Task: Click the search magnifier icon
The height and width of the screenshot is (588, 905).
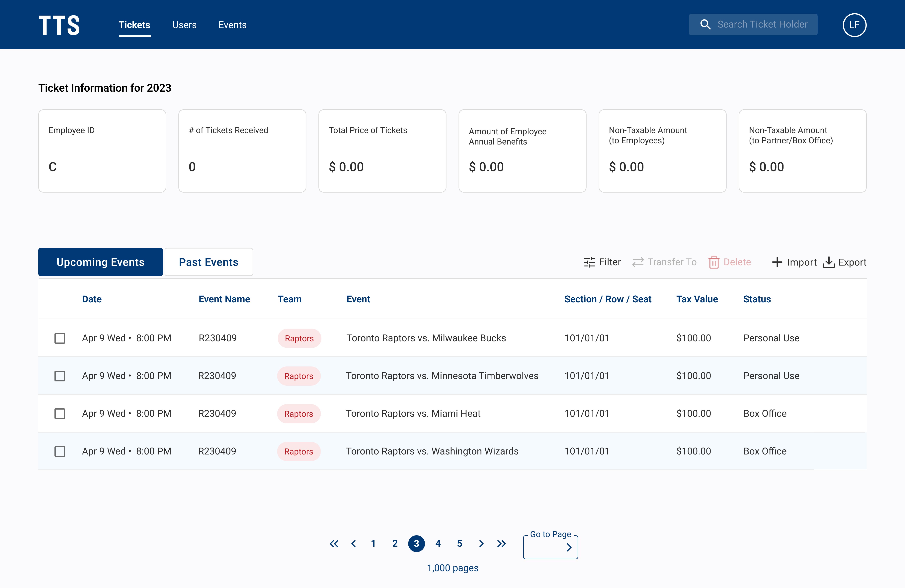Action: [x=705, y=25]
